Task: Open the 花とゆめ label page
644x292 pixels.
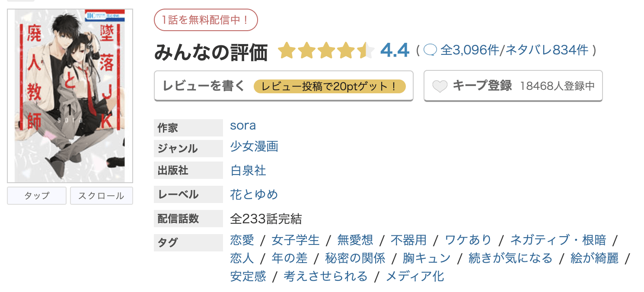Action: pyautogui.click(x=254, y=194)
